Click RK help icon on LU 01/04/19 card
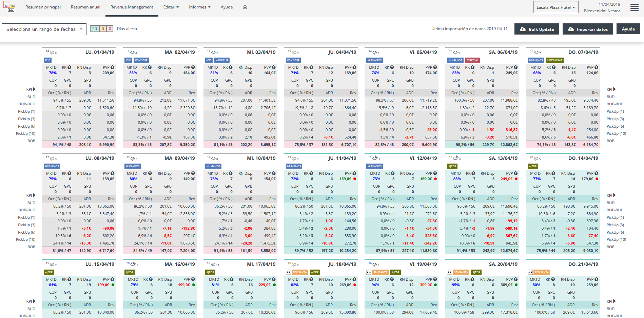 [x=69, y=67]
